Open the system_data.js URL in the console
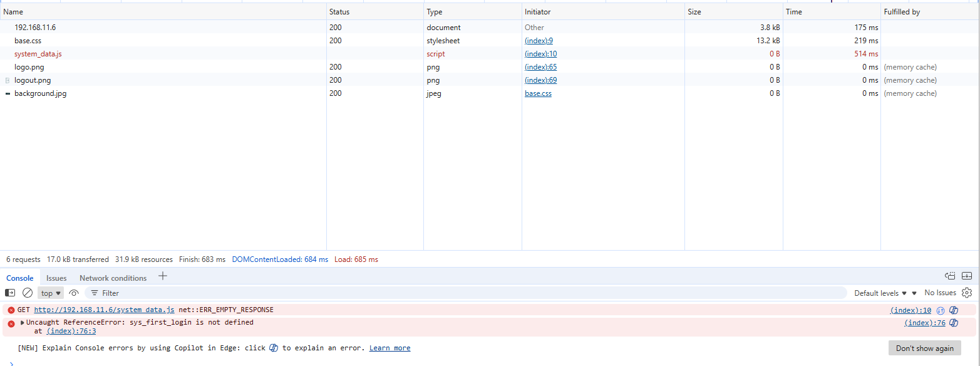 pos(104,310)
